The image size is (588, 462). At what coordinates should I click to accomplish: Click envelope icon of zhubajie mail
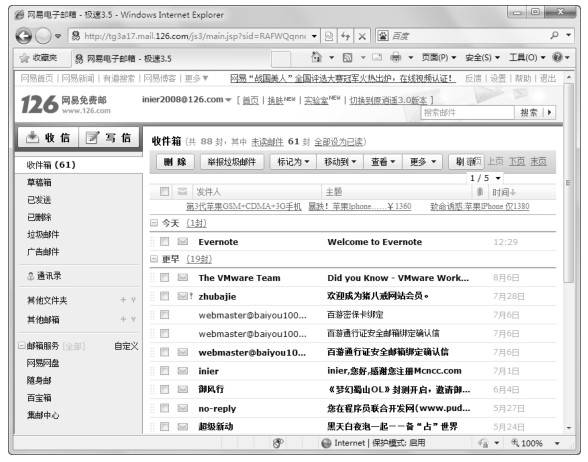pos(183,296)
